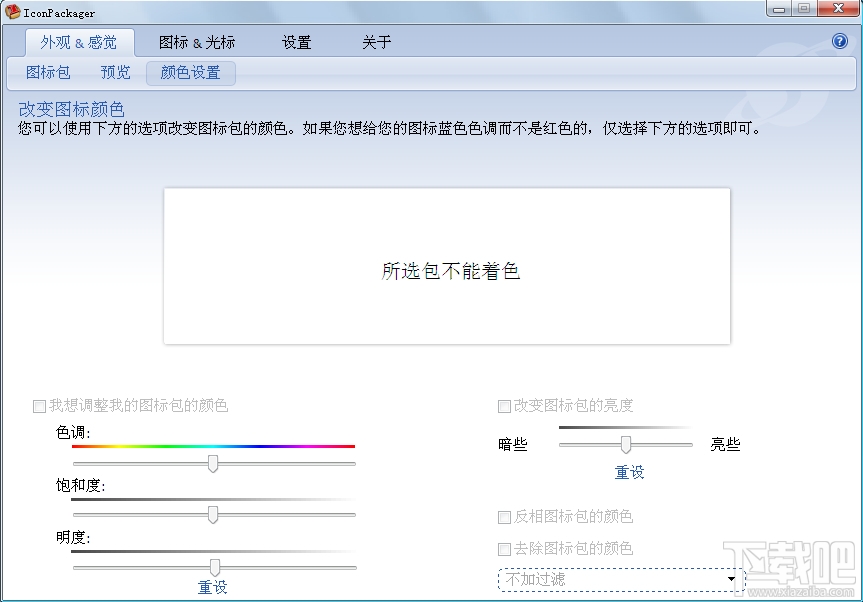Screen dimensions: 863x602
Task: Open the 设置 tab
Action: coord(296,42)
